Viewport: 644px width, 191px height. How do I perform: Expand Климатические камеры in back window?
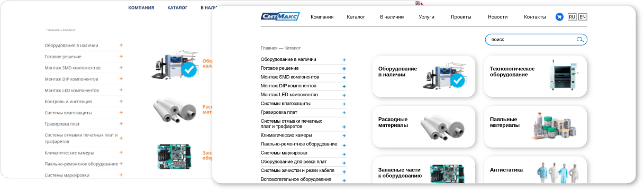click(121, 152)
